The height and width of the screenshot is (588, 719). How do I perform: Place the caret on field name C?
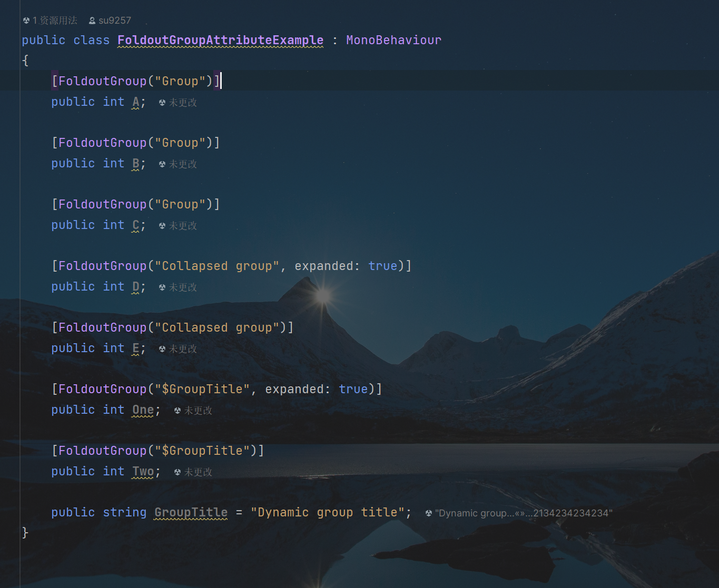(x=136, y=225)
